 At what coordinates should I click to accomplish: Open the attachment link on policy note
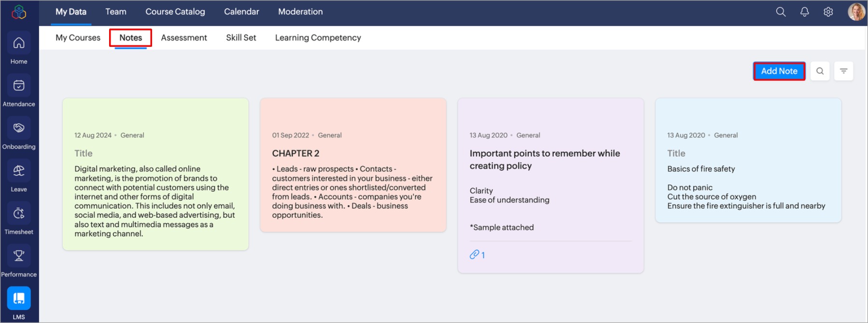click(477, 254)
